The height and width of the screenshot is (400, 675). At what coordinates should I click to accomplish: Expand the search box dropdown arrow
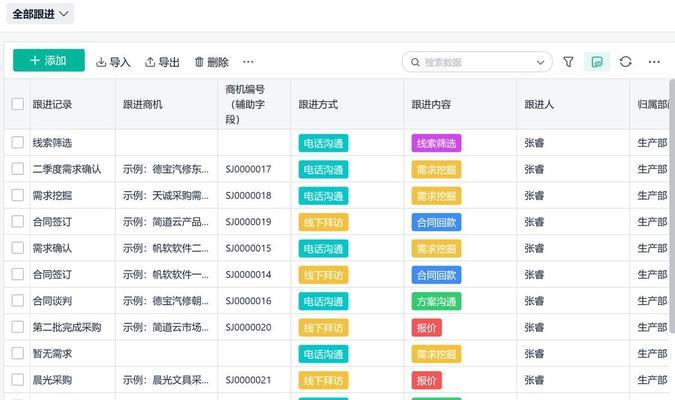tap(540, 62)
